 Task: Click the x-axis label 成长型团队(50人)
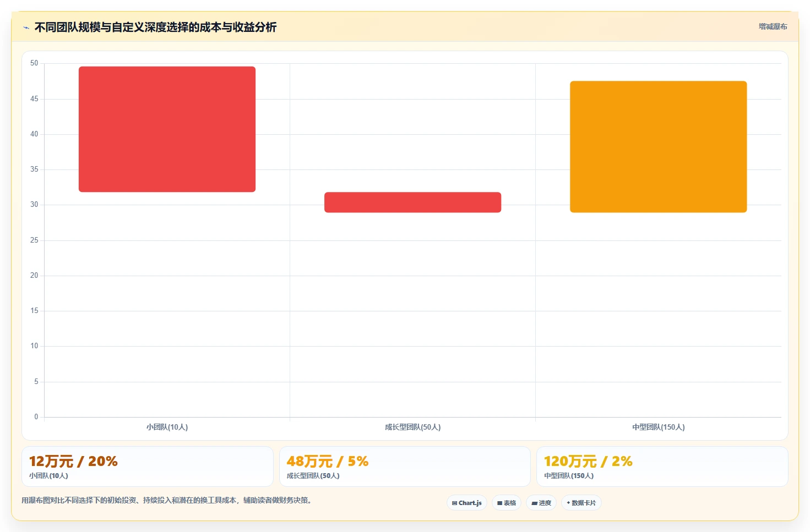coord(412,427)
